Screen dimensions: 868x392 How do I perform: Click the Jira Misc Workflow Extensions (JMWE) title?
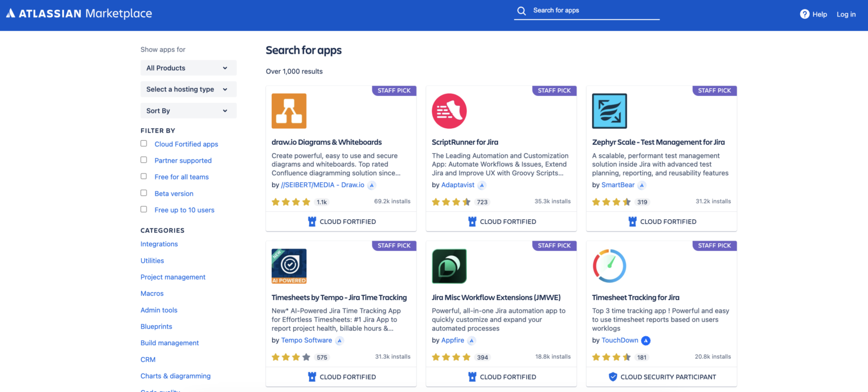pos(496,298)
